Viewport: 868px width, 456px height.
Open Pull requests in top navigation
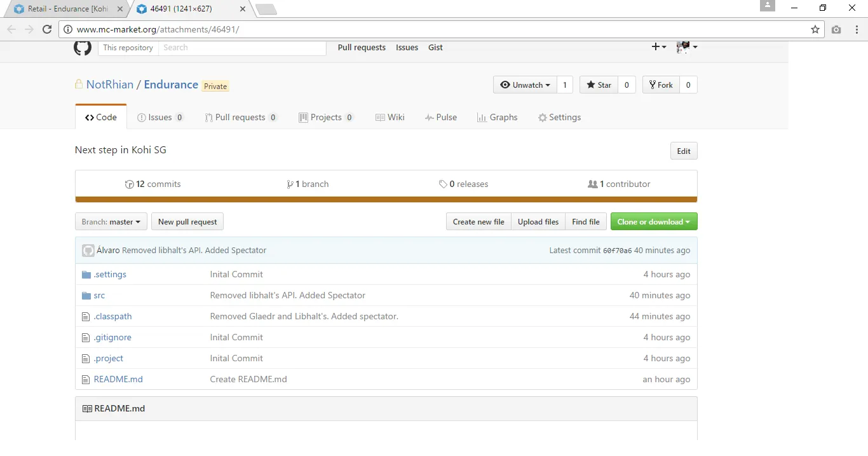(362, 48)
